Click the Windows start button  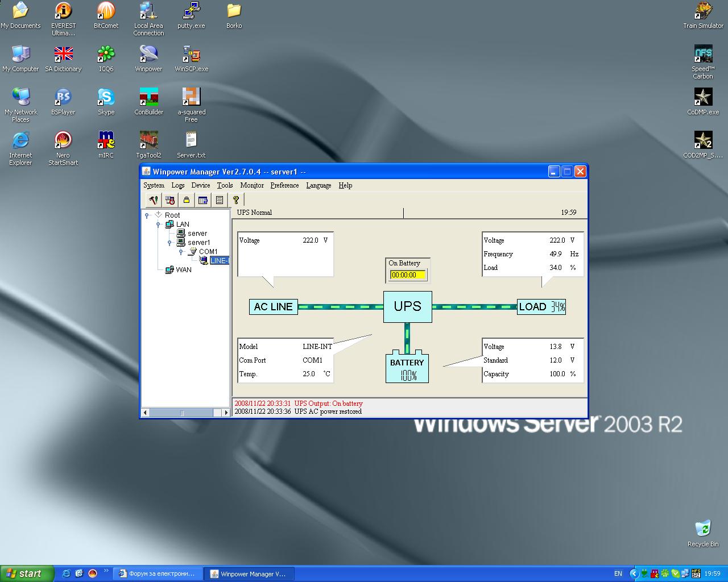click(x=27, y=573)
